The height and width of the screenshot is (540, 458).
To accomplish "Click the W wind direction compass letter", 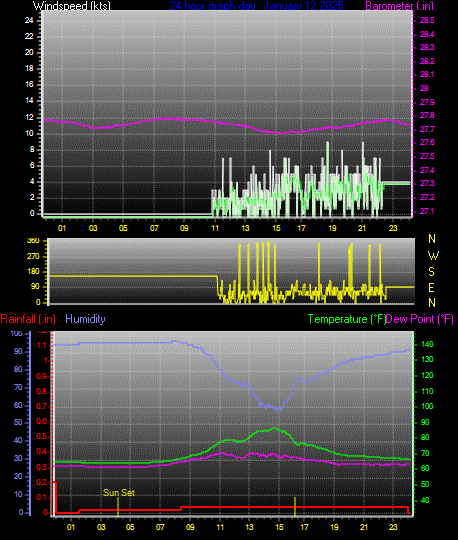I will (433, 256).
